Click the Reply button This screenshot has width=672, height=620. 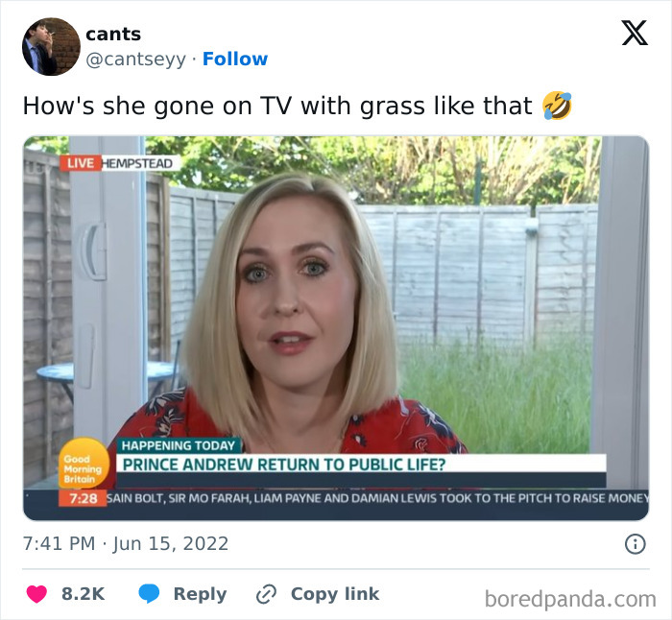click(x=200, y=594)
